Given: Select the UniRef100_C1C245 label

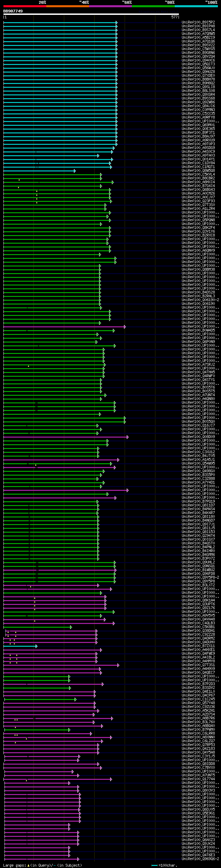Looking at the screenshot, I should click(x=198, y=699).
